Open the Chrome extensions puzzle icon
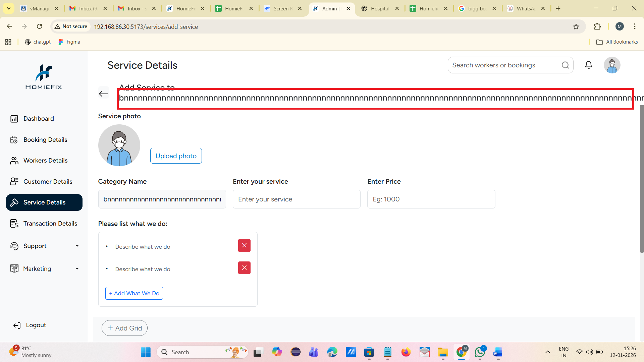 pyautogui.click(x=597, y=26)
